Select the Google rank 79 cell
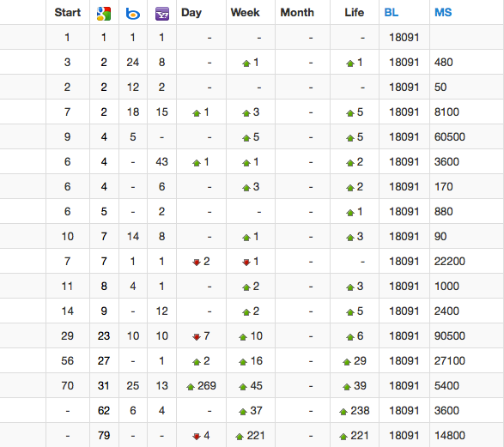This screenshot has width=504, height=447. [x=104, y=436]
